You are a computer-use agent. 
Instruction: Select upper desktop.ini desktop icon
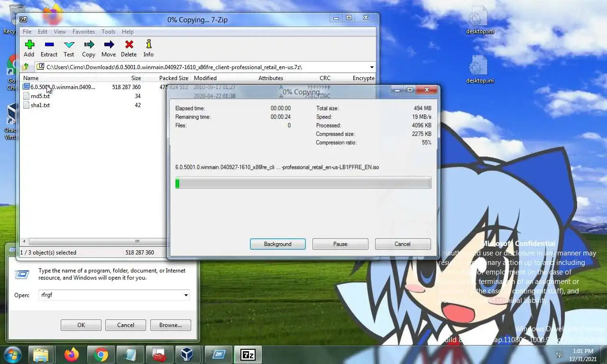click(x=479, y=20)
